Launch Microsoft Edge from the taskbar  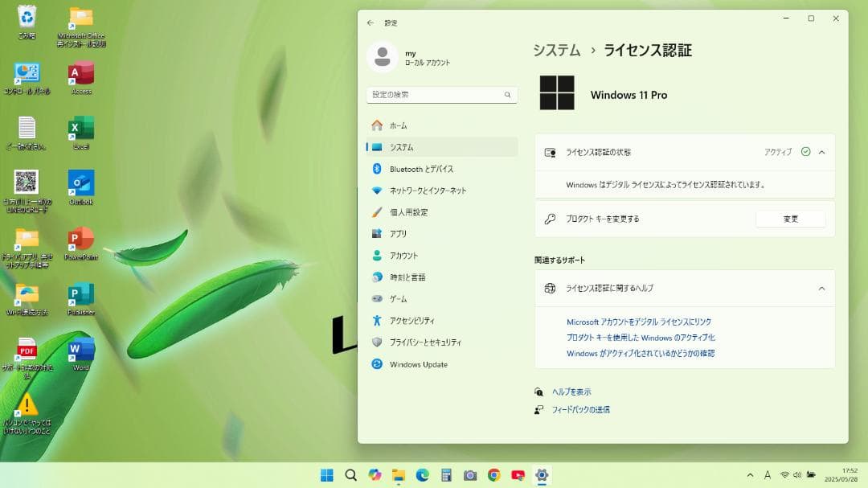click(x=423, y=475)
